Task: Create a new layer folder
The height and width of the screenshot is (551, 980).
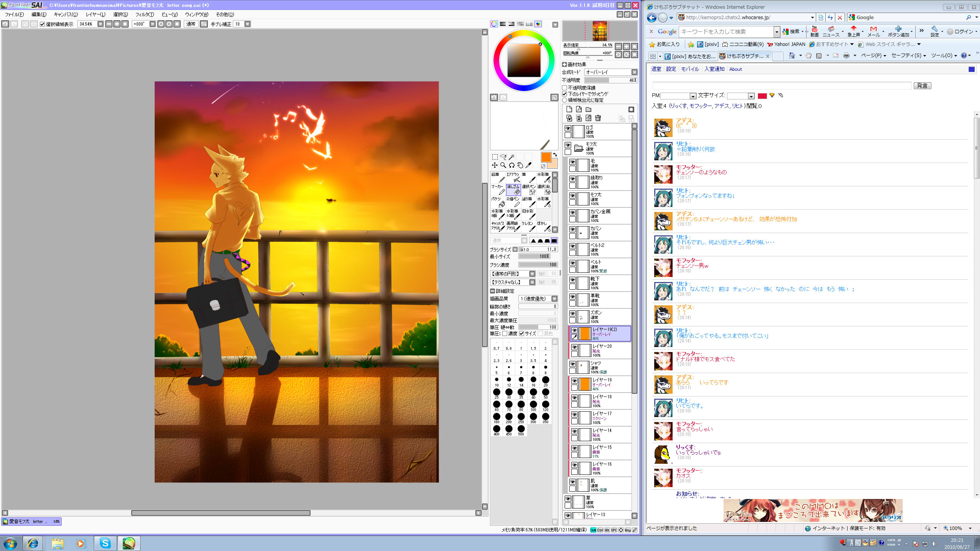Action: pyautogui.click(x=588, y=109)
